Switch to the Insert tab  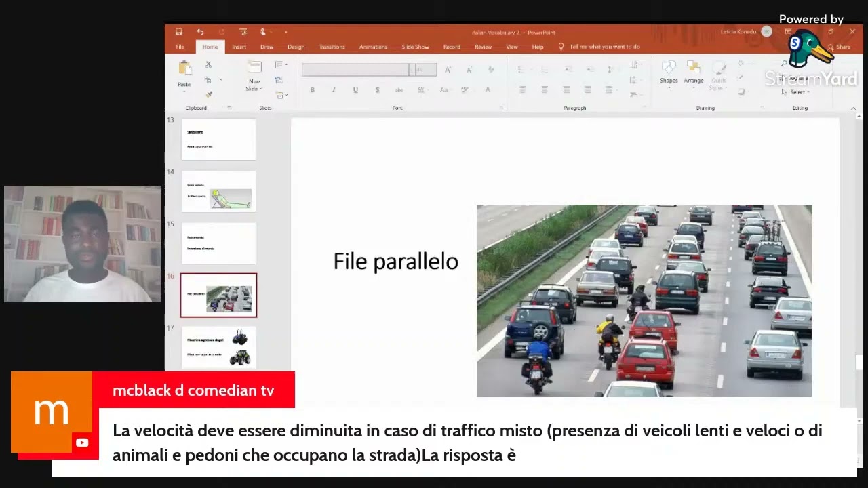(239, 47)
